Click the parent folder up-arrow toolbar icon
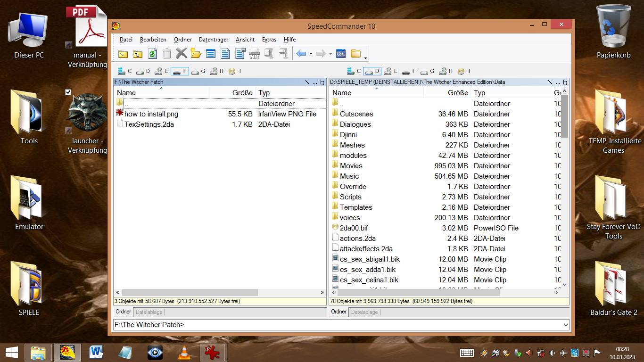644x362 pixels. click(137, 54)
